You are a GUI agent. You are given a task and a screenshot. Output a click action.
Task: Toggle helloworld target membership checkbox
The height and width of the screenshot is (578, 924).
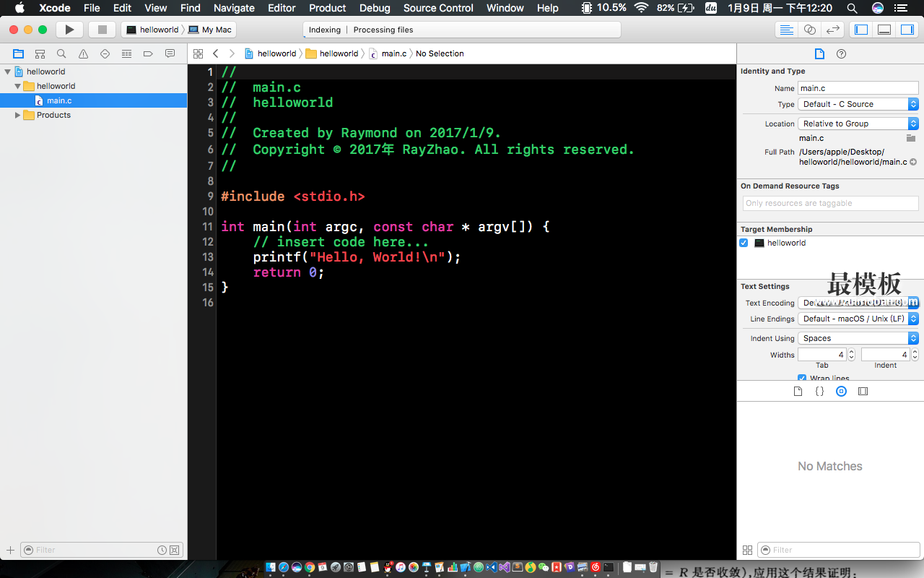pos(744,243)
